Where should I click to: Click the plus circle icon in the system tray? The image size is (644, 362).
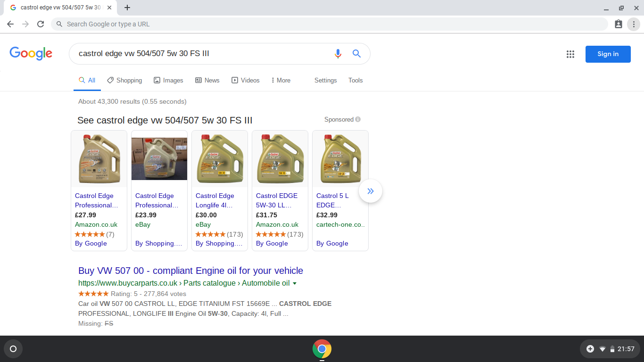pyautogui.click(x=590, y=349)
